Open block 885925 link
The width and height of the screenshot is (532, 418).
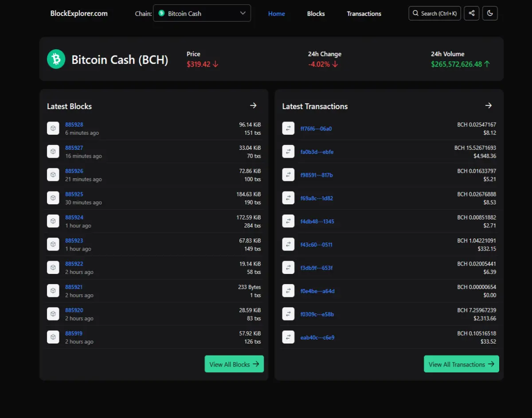pyautogui.click(x=74, y=194)
